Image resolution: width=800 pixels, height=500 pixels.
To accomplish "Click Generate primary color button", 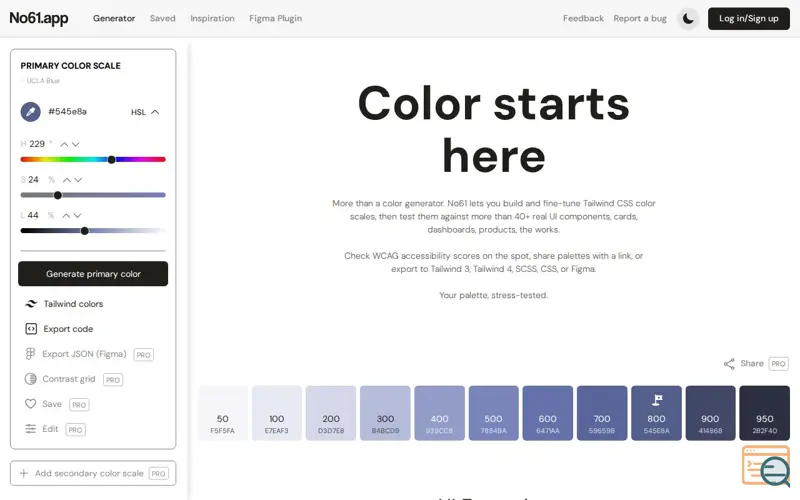I will click(93, 273).
